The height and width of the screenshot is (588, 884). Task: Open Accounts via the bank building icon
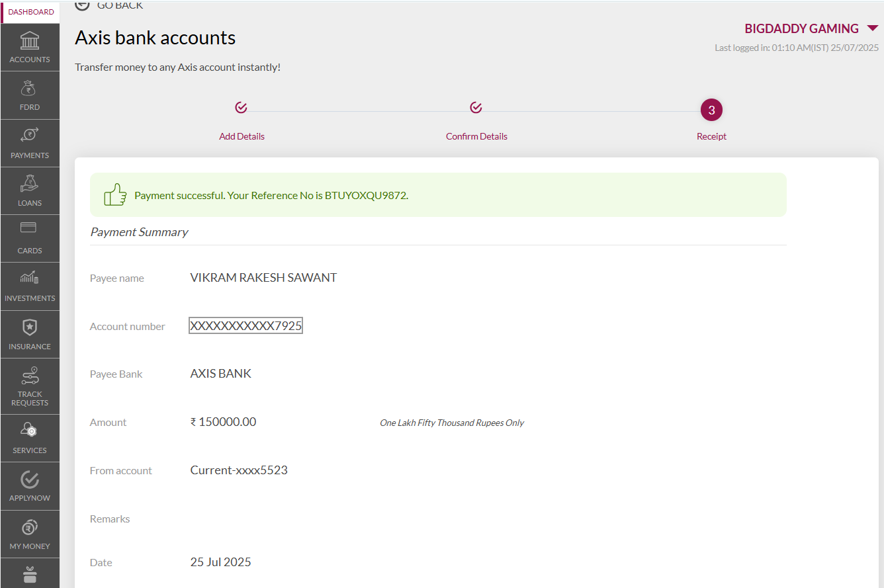coord(30,40)
